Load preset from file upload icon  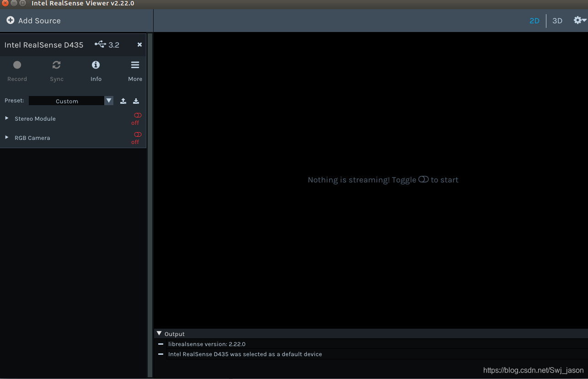(x=123, y=101)
